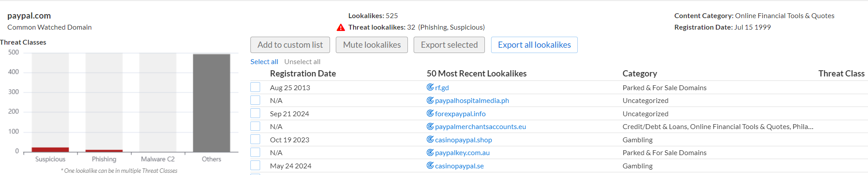Select the checkbox for forexpaypal.info
Screen dimensions: 868x175
(255, 113)
